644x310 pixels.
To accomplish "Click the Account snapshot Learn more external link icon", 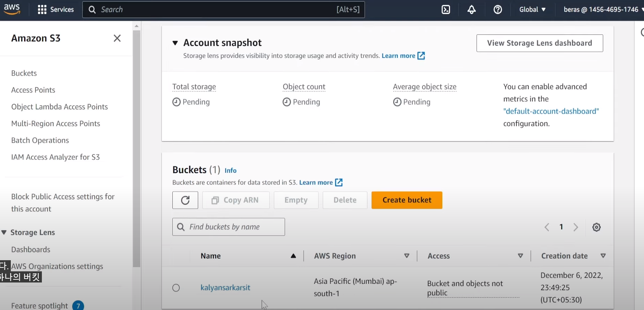I will (x=421, y=56).
